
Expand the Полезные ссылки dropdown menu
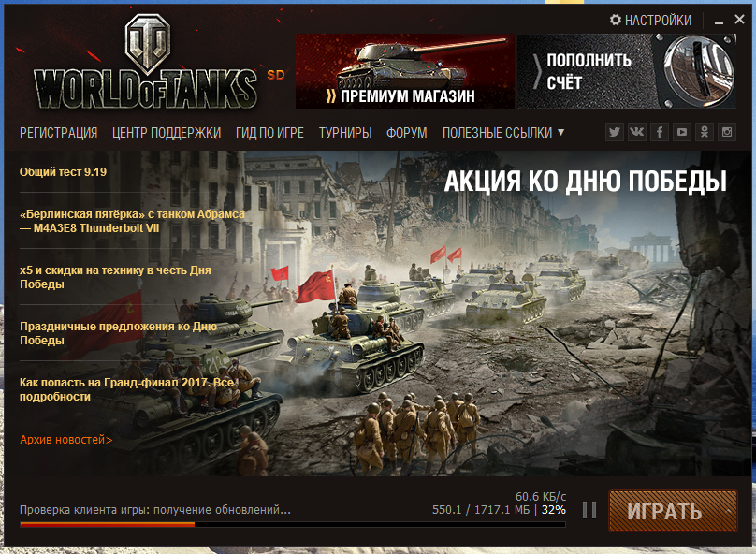click(502, 133)
